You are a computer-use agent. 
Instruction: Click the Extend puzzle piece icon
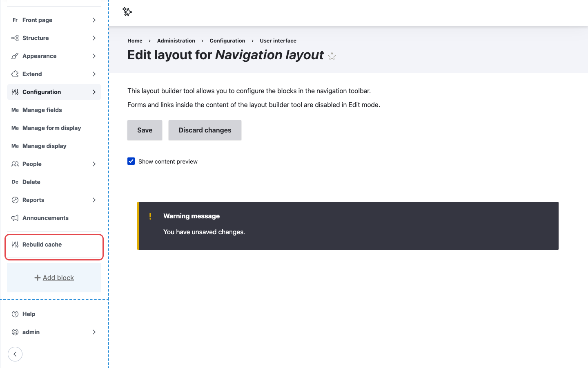(x=15, y=74)
